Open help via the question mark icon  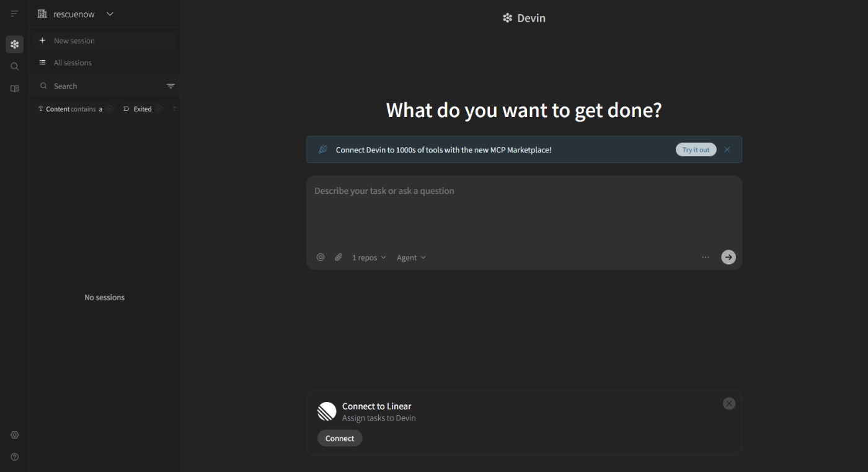pyautogui.click(x=15, y=457)
